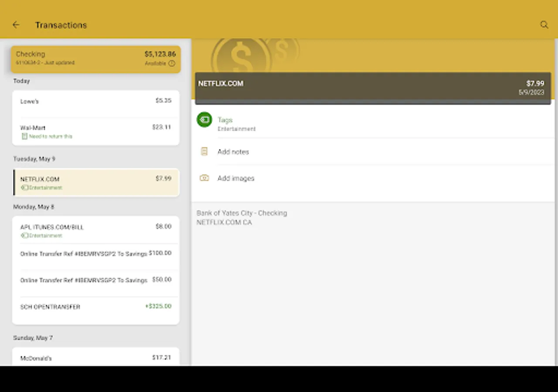Open search with the magnifier icon

pos(544,25)
